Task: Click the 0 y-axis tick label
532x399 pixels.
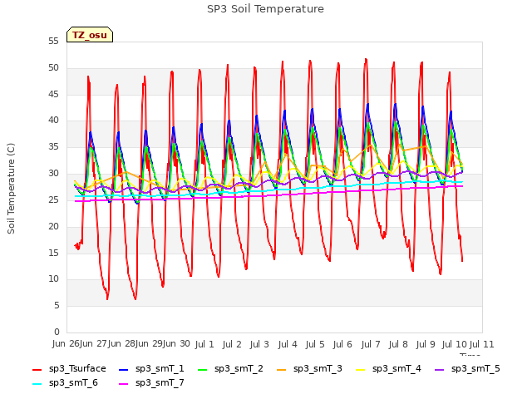Action: (57, 332)
